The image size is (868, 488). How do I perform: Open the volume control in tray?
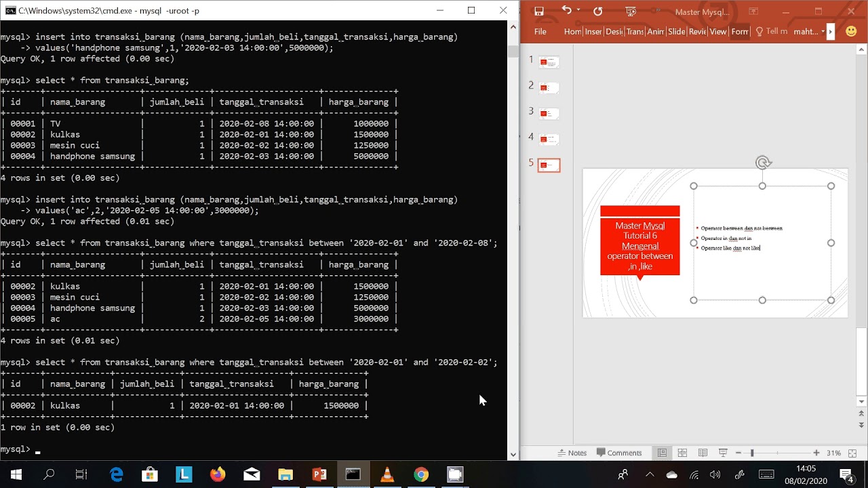(x=715, y=474)
